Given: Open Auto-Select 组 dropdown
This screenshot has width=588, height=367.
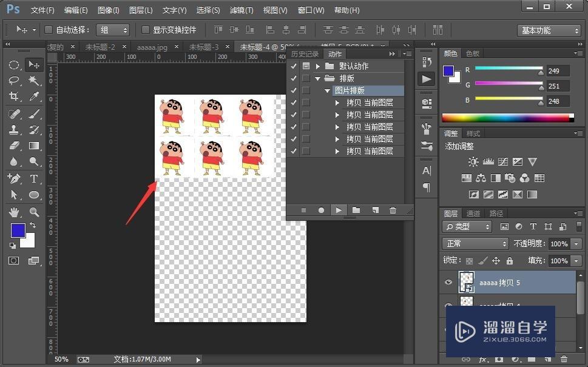Looking at the screenshot, I should coord(113,30).
